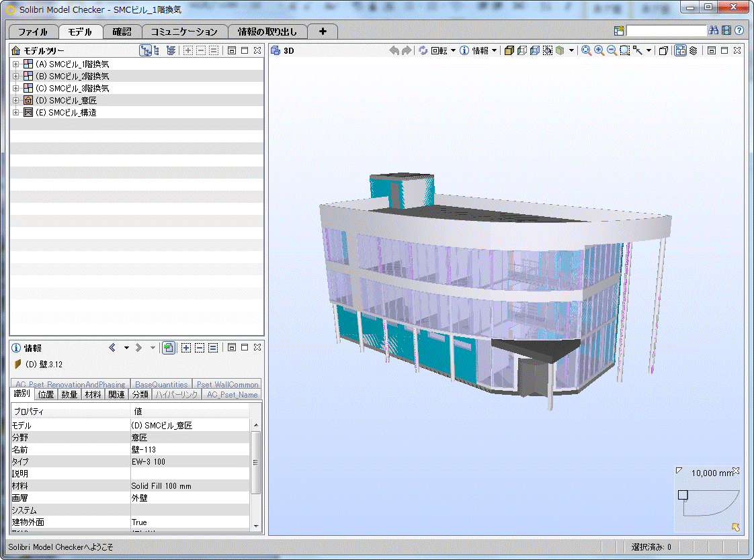Expand the (E) SMCビル_構造 tree node

[16, 112]
